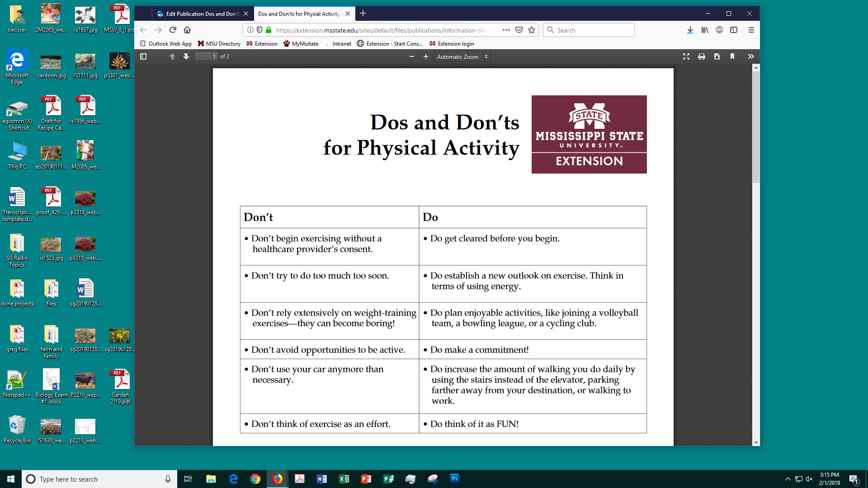Click the PDF vertical scrollbar thumb

tap(756, 127)
